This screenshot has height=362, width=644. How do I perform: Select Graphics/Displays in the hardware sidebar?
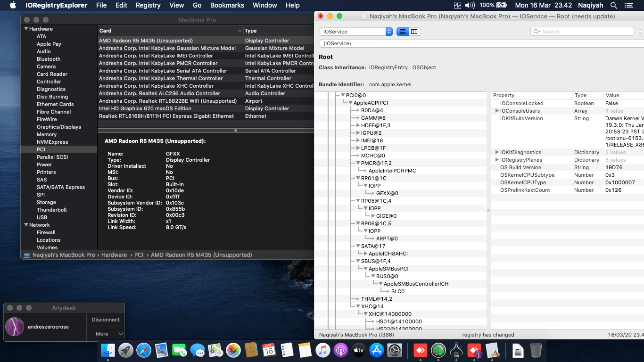coord(59,127)
